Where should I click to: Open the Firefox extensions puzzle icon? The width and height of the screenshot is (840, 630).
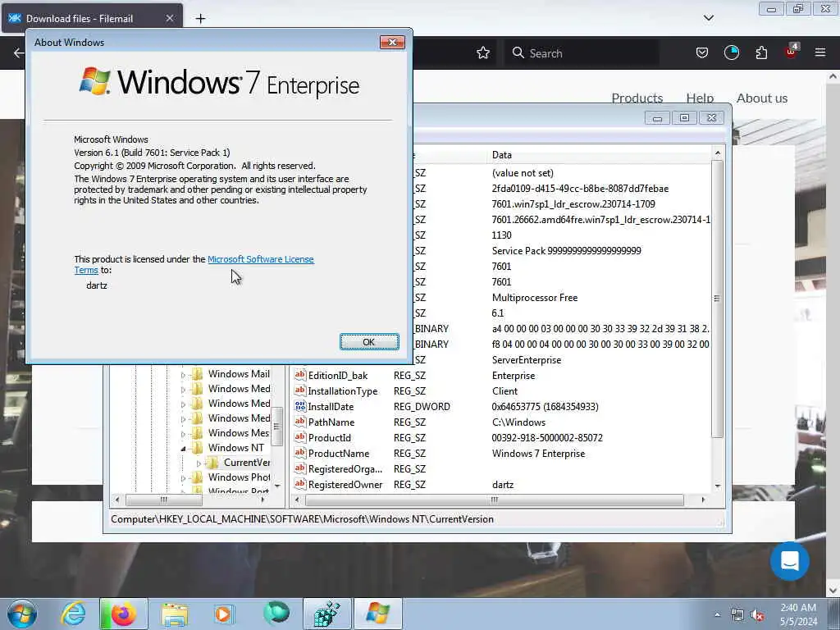(x=761, y=52)
